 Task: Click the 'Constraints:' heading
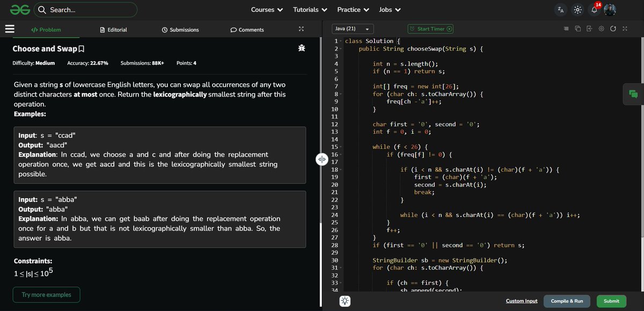(33, 261)
